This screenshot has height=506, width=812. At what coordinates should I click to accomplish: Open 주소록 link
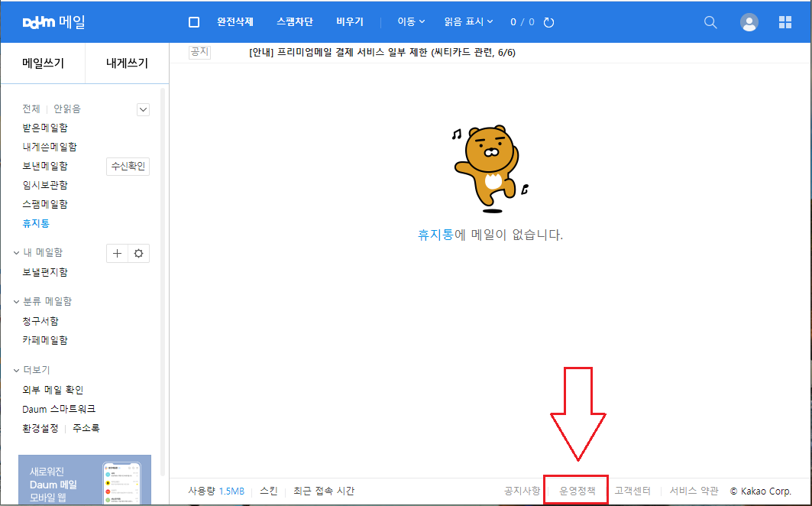coord(86,428)
